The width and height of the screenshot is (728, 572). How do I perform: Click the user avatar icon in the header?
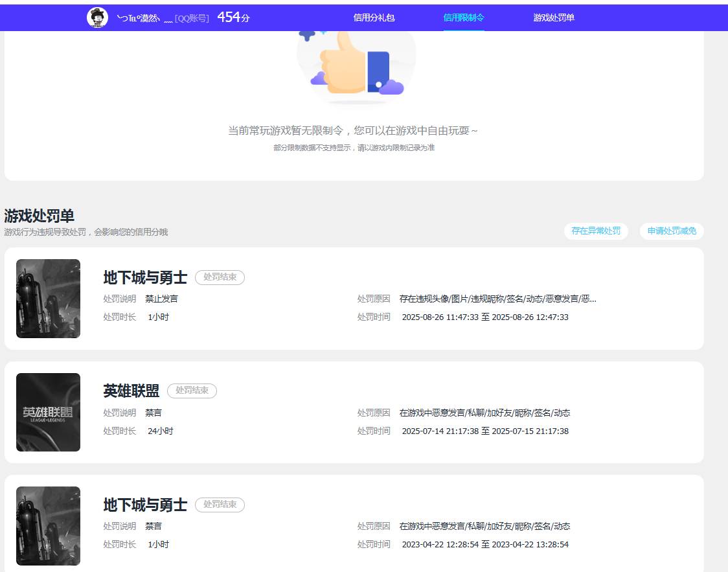tap(97, 17)
